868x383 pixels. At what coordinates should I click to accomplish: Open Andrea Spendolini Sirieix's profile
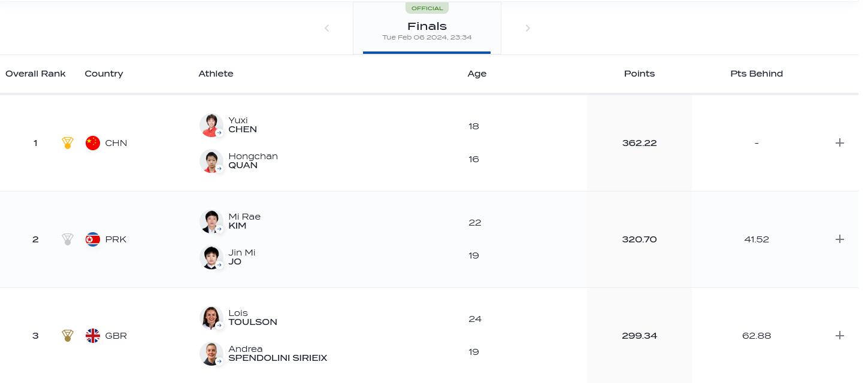(277, 354)
